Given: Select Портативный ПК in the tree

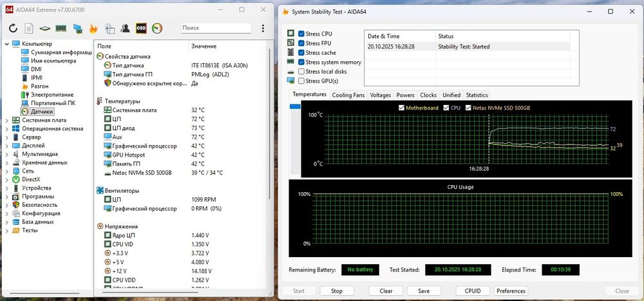Looking at the screenshot, I should pos(53,102).
